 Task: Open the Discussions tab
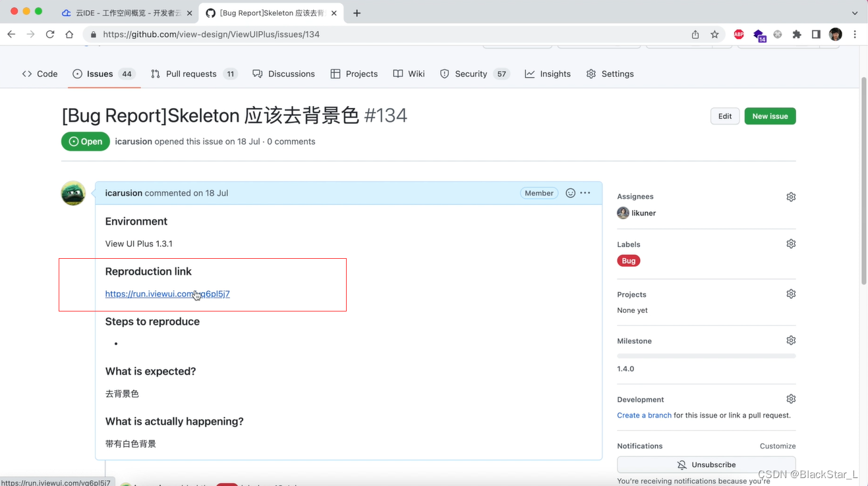(x=283, y=74)
